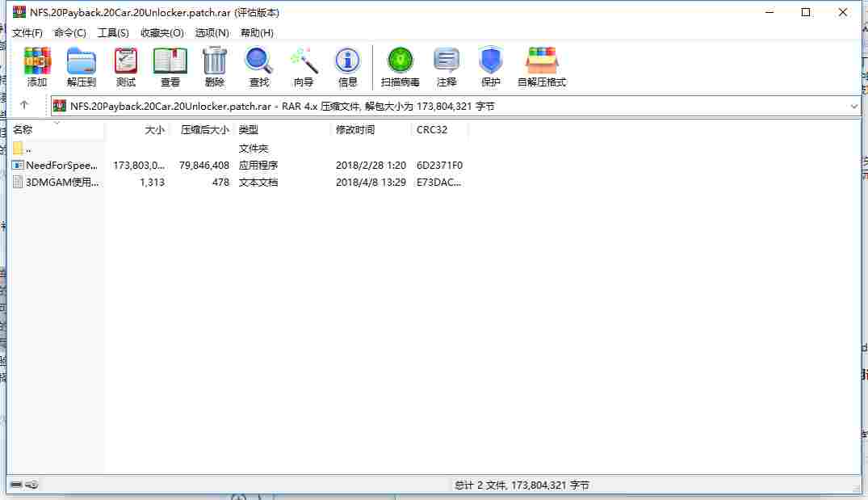Click the Comment (注释) icon

(x=447, y=61)
